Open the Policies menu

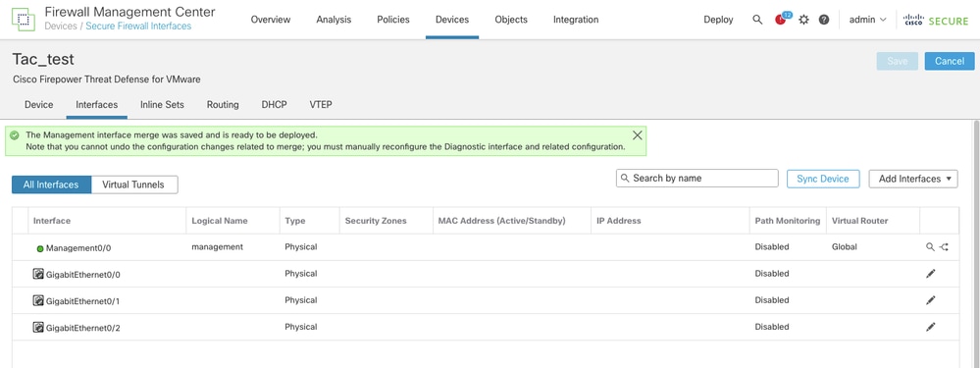click(x=393, y=20)
